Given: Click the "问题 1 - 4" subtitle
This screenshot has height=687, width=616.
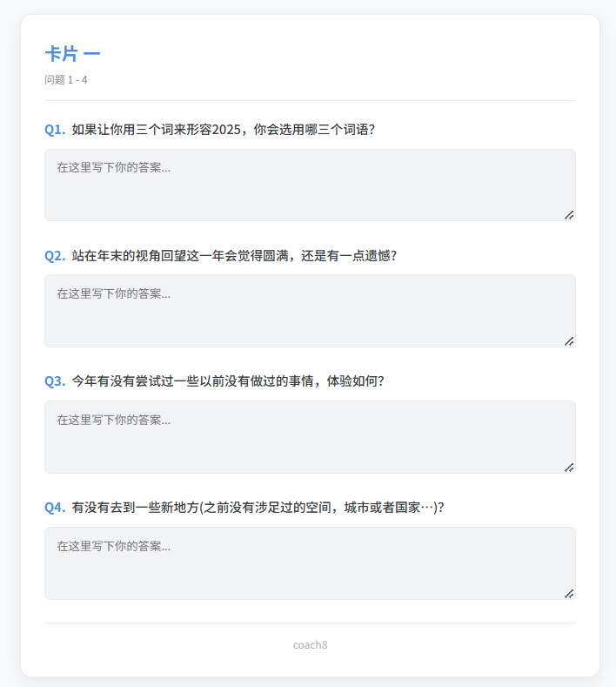Looking at the screenshot, I should pyautogui.click(x=66, y=80).
